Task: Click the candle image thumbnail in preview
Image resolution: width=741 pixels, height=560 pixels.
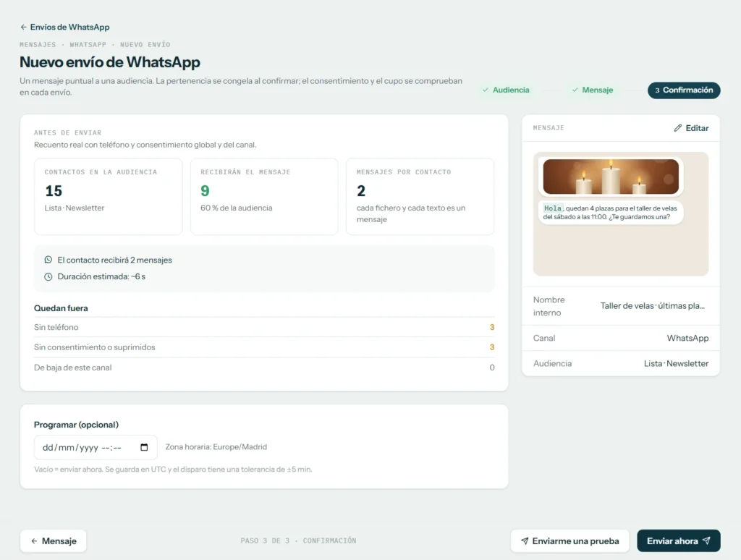Action: pos(611,177)
